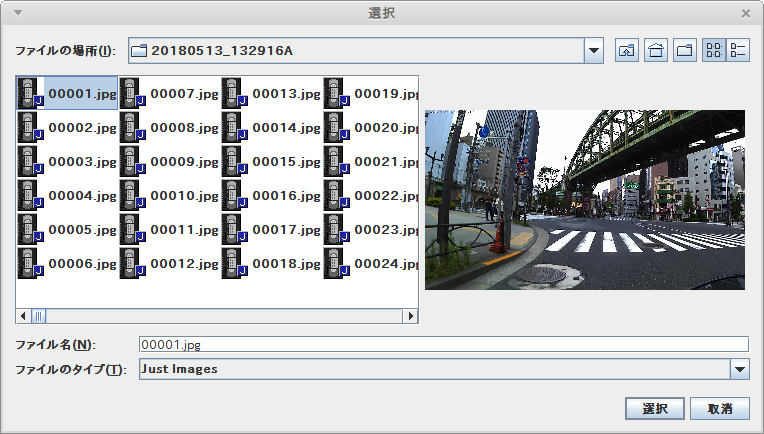Click the icon of 00014.jpg

[x=235, y=127]
